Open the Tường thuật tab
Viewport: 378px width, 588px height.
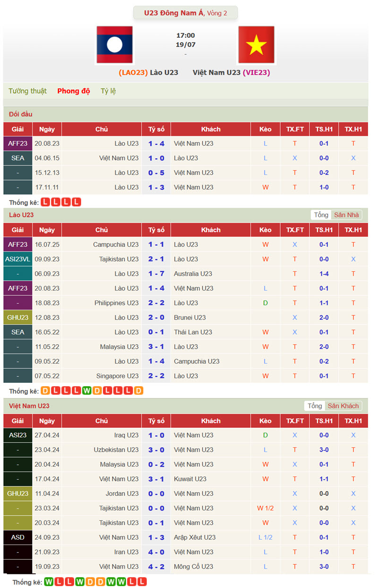[x=27, y=91]
